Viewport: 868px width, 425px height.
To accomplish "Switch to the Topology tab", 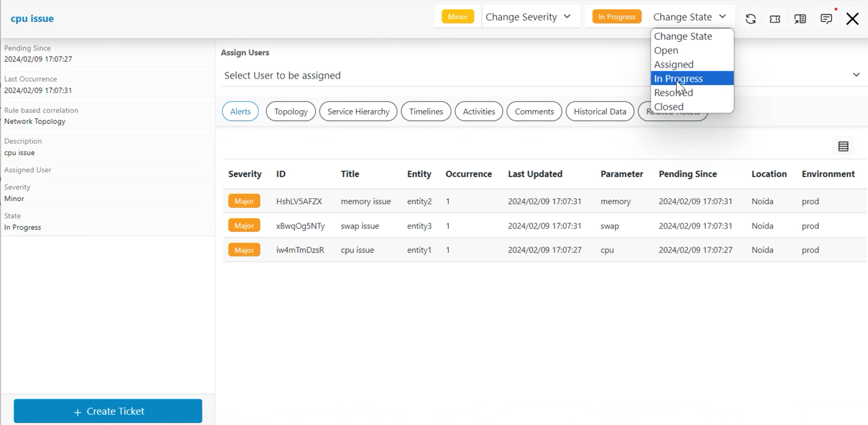I will click(x=291, y=111).
